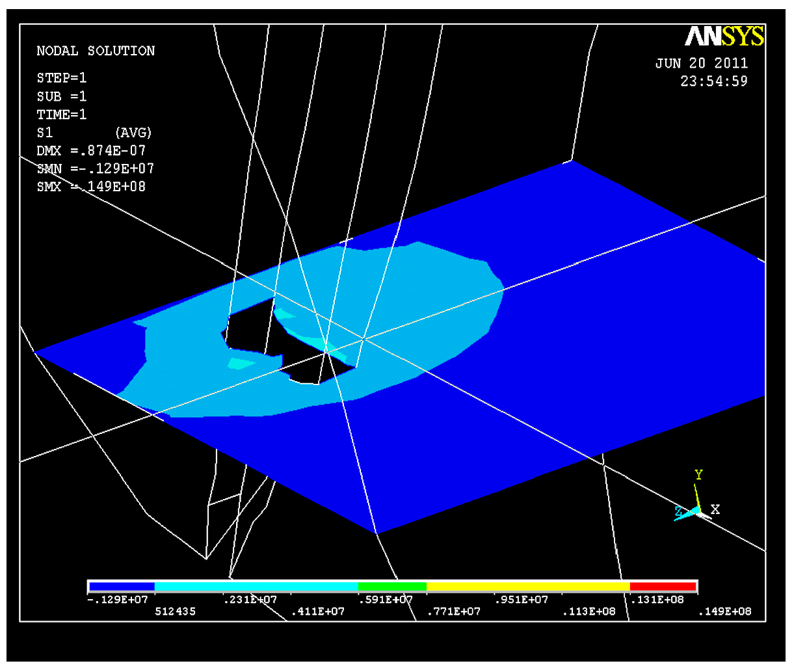Click the NODAL SOLUTION title text
794x672 pixels.
tap(96, 51)
